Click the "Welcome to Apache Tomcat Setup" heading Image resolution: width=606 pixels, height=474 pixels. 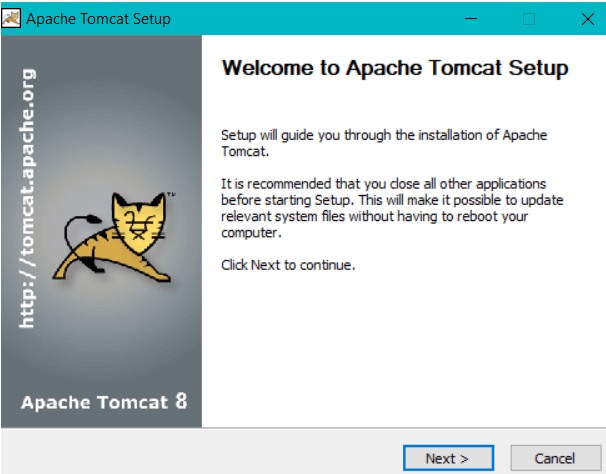395,68
